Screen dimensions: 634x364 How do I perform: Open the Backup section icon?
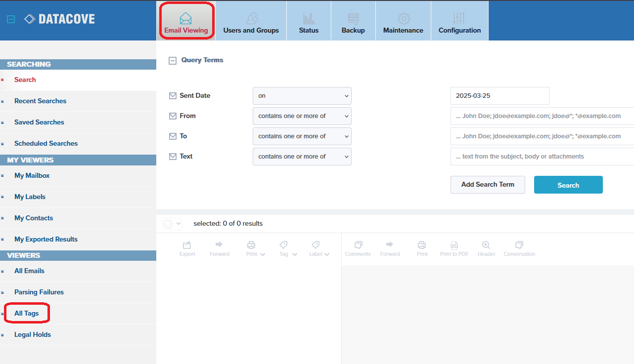(353, 19)
